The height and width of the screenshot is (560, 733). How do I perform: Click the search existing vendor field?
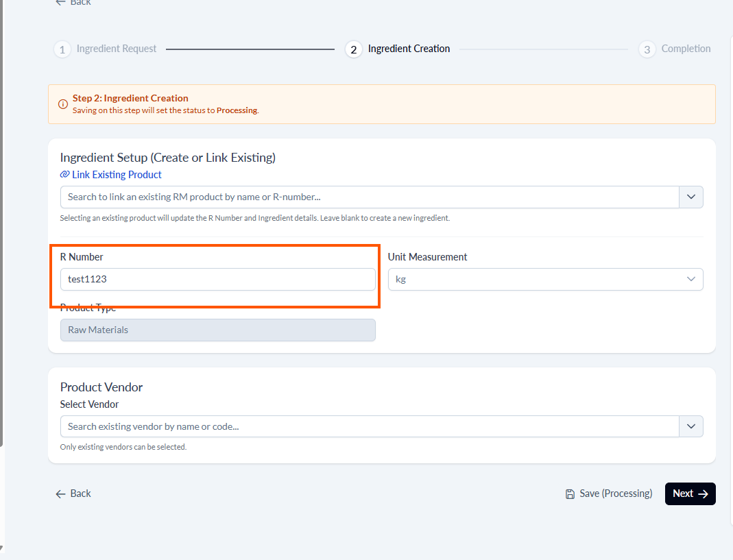point(370,426)
